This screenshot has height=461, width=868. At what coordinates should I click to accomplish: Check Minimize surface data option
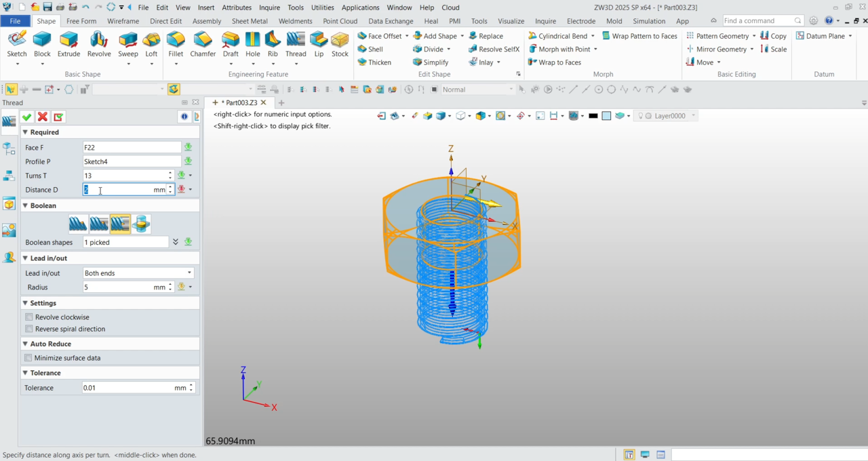[x=28, y=358]
